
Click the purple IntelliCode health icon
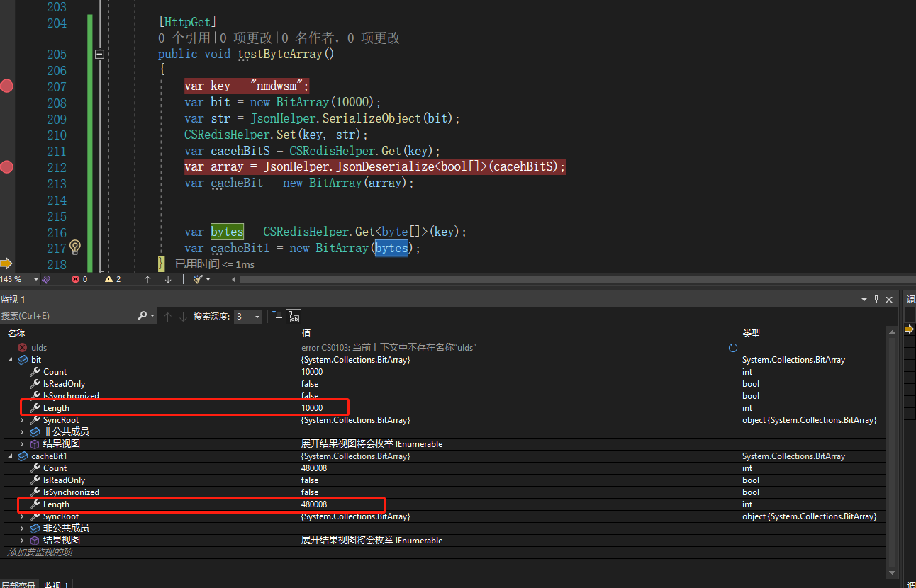coord(46,279)
